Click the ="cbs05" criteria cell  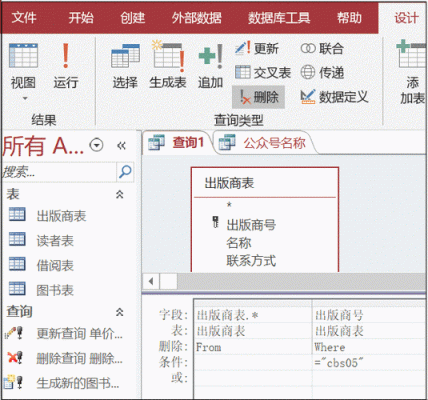[x=369, y=363]
